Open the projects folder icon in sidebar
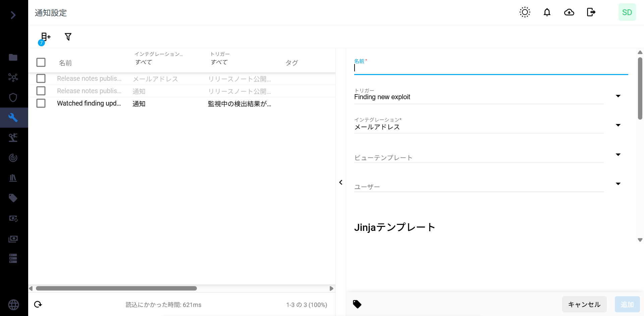The height and width of the screenshot is (316, 644). [x=13, y=57]
